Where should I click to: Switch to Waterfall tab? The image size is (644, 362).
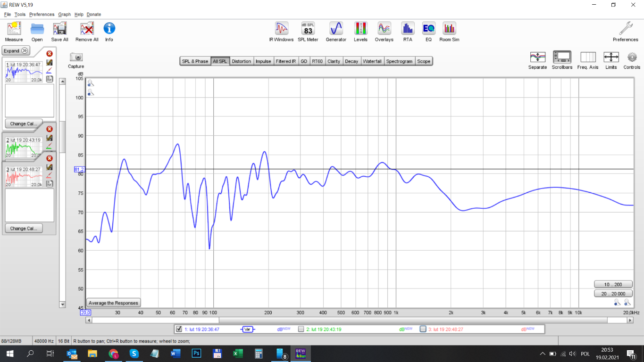pyautogui.click(x=372, y=61)
